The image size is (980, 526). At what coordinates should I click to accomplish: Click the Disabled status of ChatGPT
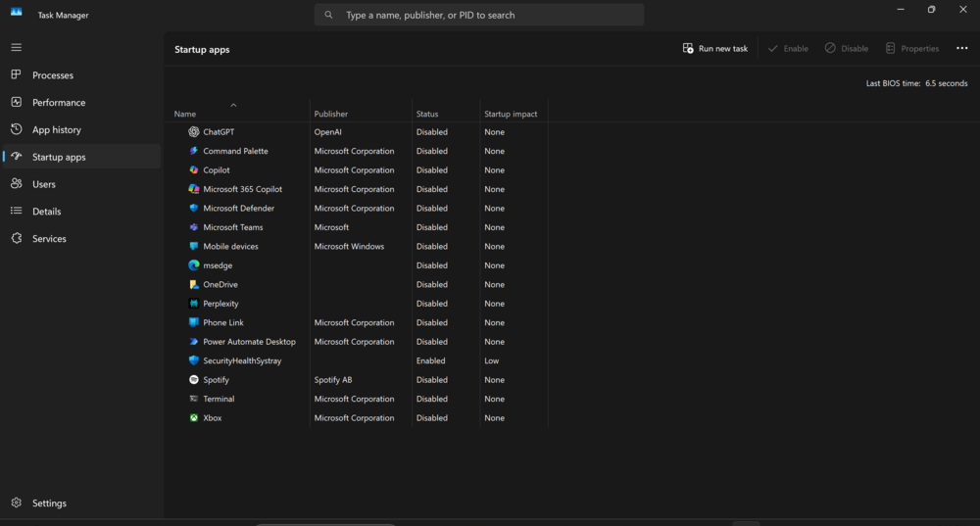432,132
